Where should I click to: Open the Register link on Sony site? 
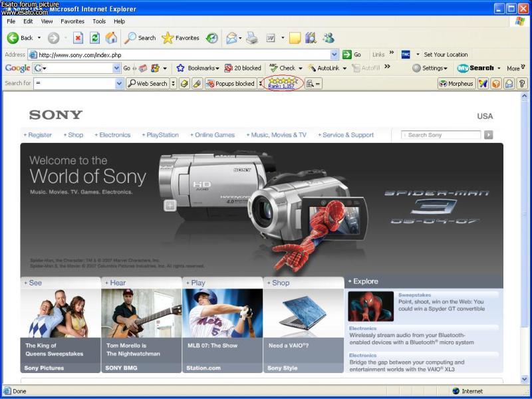[37, 135]
